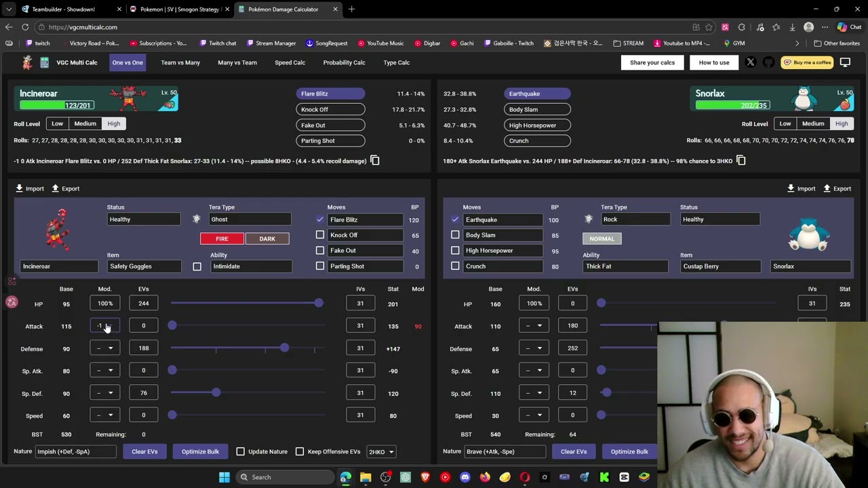Viewport: 868px width, 488px height.
Task: Open the X (Twitter) link icon
Action: pos(750,62)
